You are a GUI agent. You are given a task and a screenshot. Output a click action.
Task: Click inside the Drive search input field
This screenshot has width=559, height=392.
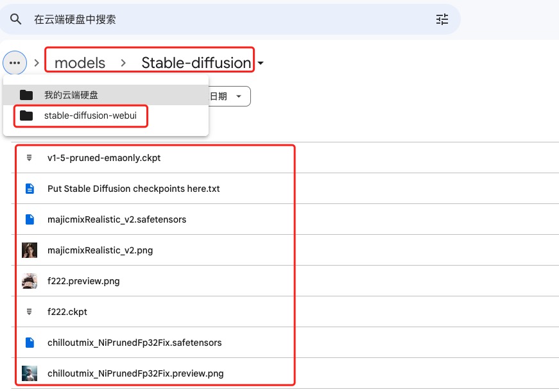click(128, 19)
